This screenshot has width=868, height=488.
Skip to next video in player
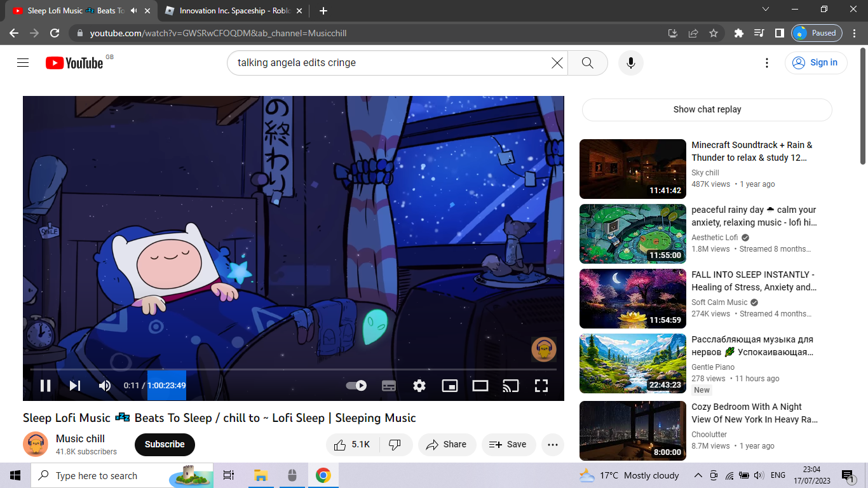(75, 385)
